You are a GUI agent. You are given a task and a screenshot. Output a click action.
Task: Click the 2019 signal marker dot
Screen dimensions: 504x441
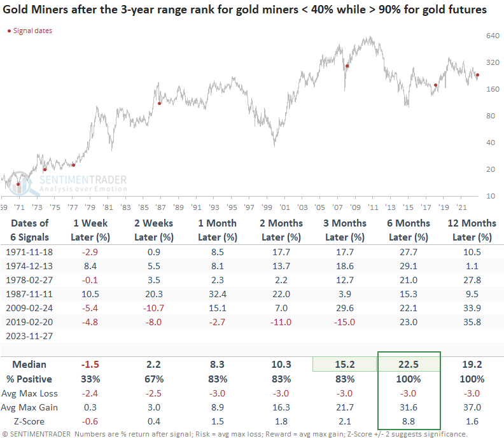[436, 85]
